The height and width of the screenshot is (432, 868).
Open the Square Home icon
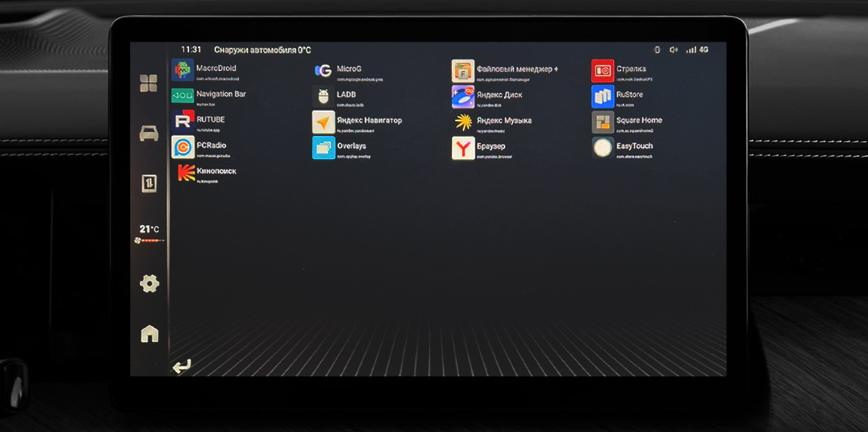603,122
